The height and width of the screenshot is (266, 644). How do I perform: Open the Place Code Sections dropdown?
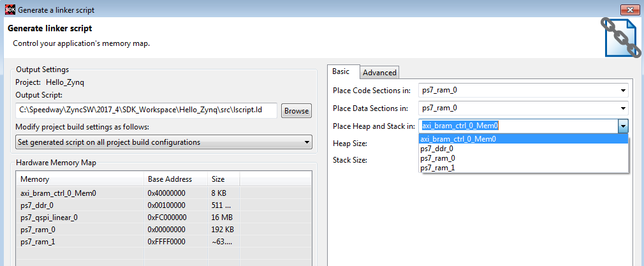(622, 91)
